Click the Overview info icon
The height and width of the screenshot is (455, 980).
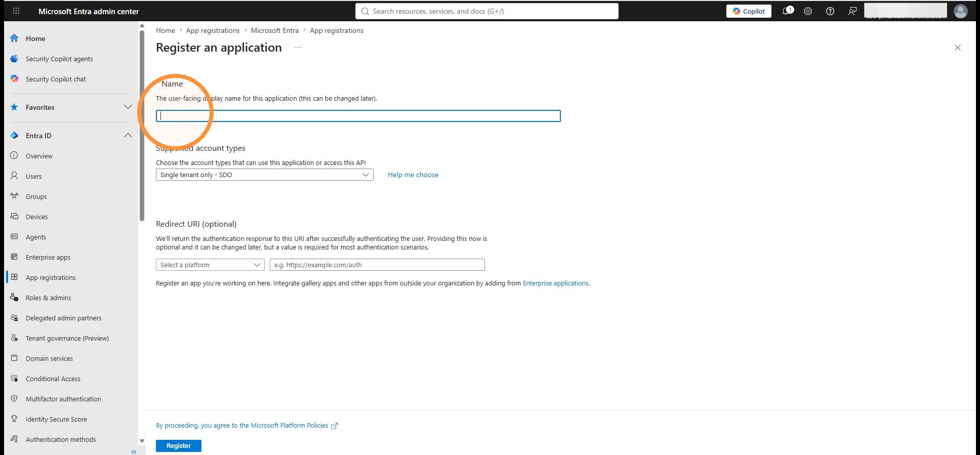14,156
